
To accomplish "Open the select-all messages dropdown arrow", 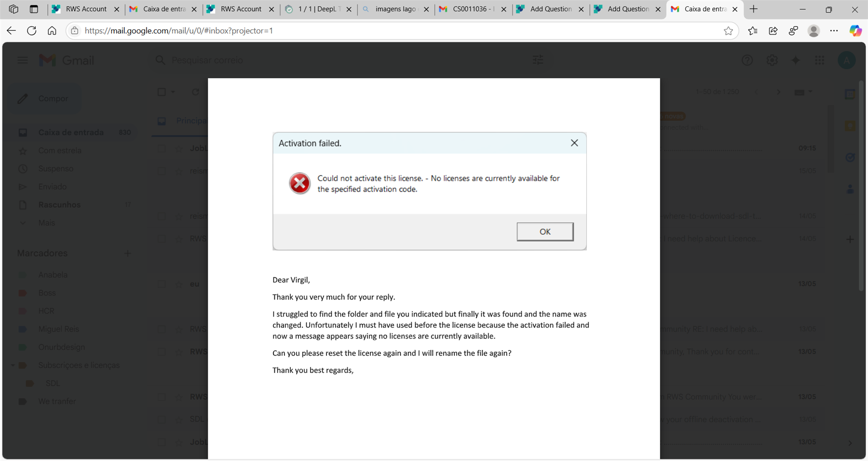I will 172,92.
